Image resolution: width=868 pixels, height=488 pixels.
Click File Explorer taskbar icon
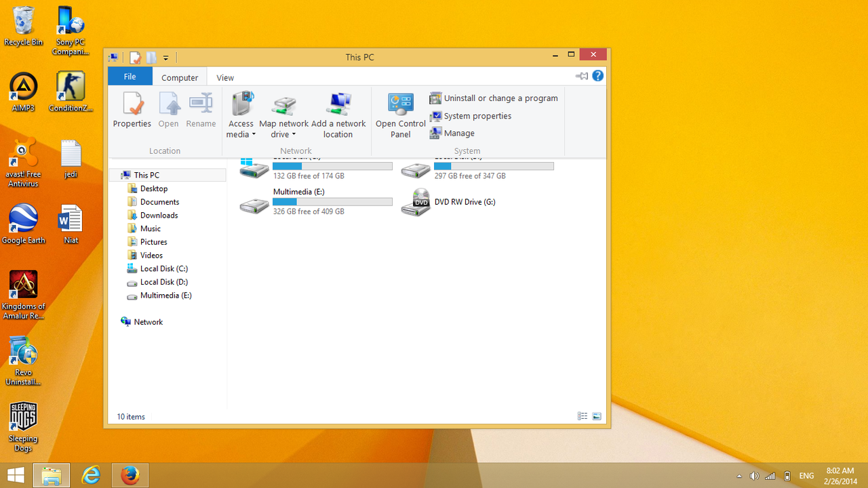pyautogui.click(x=52, y=476)
